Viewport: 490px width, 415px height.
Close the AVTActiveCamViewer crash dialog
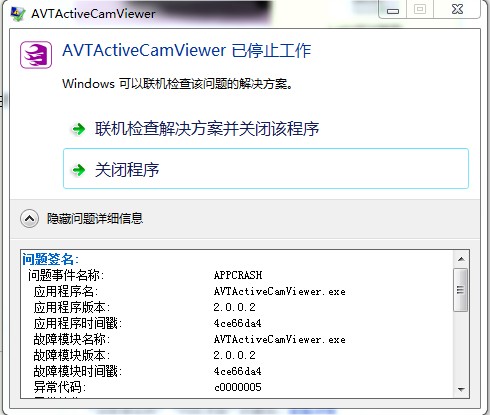[457, 9]
